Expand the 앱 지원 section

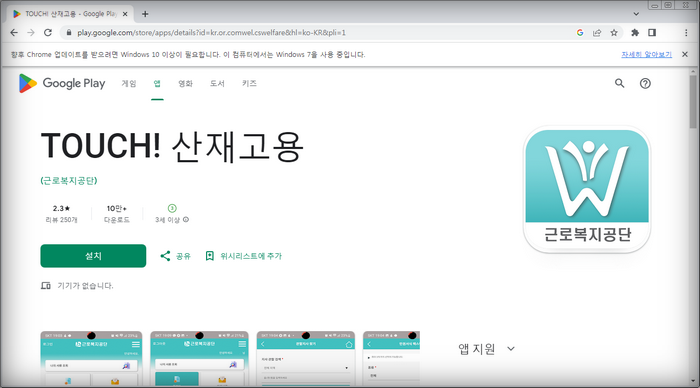point(511,349)
